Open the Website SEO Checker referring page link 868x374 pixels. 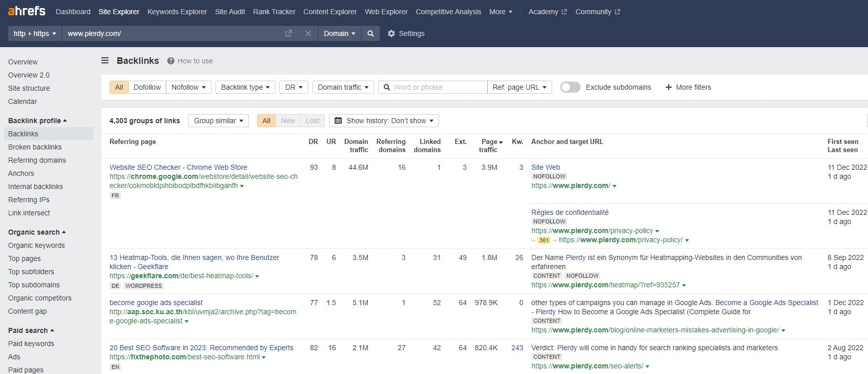point(178,167)
